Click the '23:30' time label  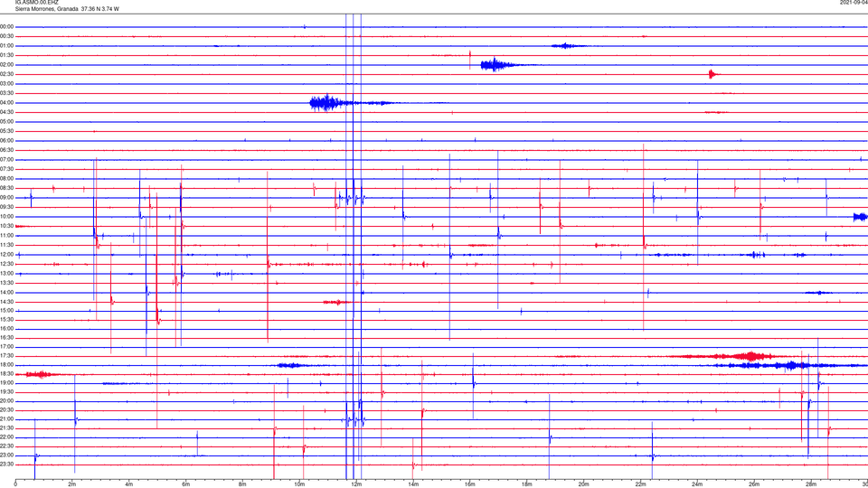tap(7, 465)
